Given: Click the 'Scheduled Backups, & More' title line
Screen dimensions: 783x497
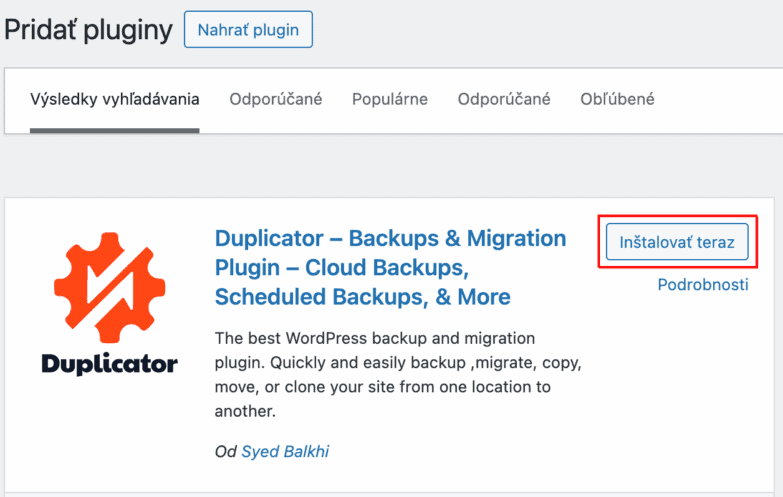Looking at the screenshot, I should point(363,297).
